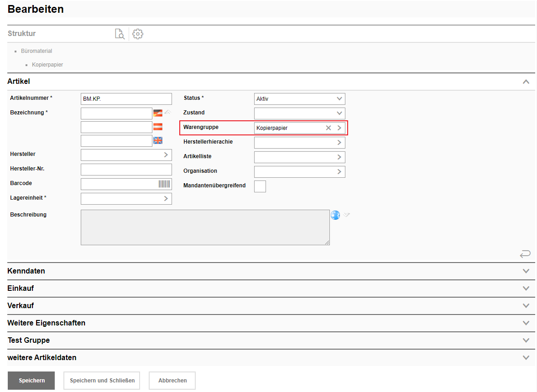Viewport: 537px width, 392px height.
Task: Collapse the Artikel section
Action: coord(526,82)
